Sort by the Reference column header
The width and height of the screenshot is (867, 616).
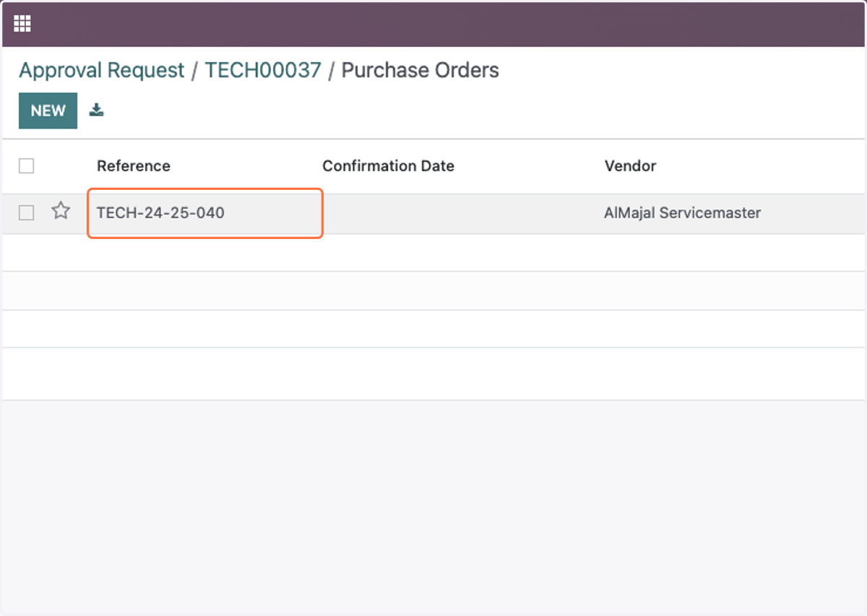tap(134, 166)
